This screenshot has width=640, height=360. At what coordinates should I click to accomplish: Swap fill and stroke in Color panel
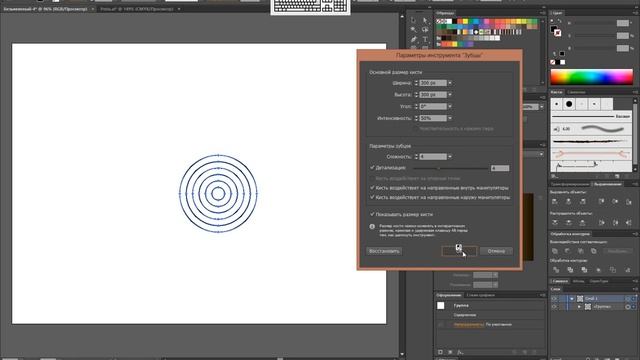click(560, 21)
